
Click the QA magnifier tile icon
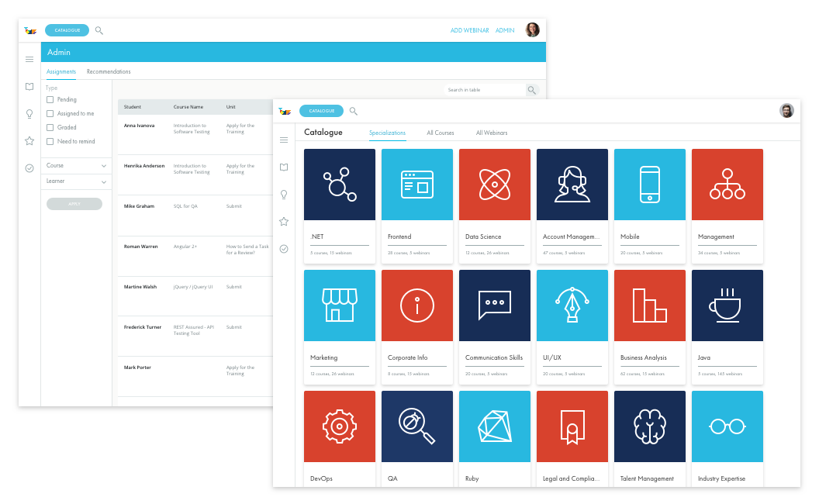coord(416,426)
